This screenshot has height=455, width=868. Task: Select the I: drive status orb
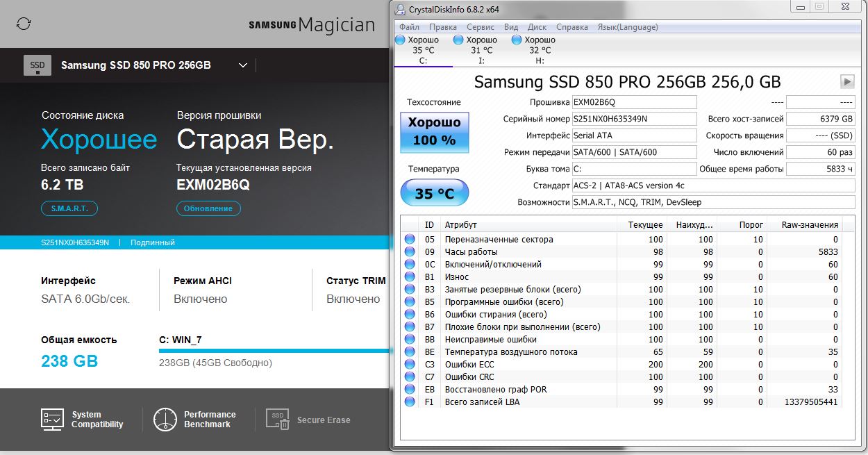(458, 40)
